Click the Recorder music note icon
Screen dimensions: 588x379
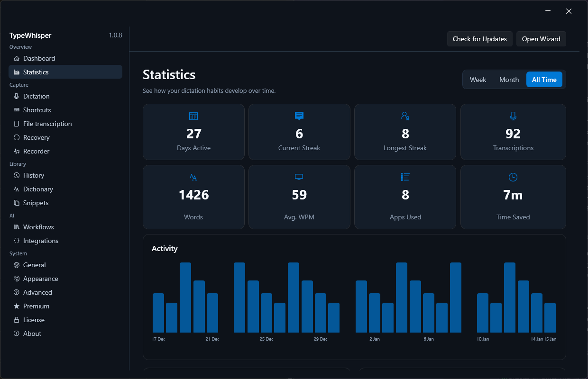pos(17,151)
